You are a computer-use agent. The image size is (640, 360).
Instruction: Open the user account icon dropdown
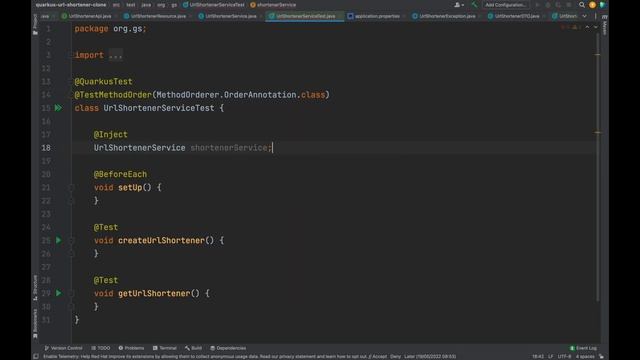pyautogui.click(x=459, y=5)
